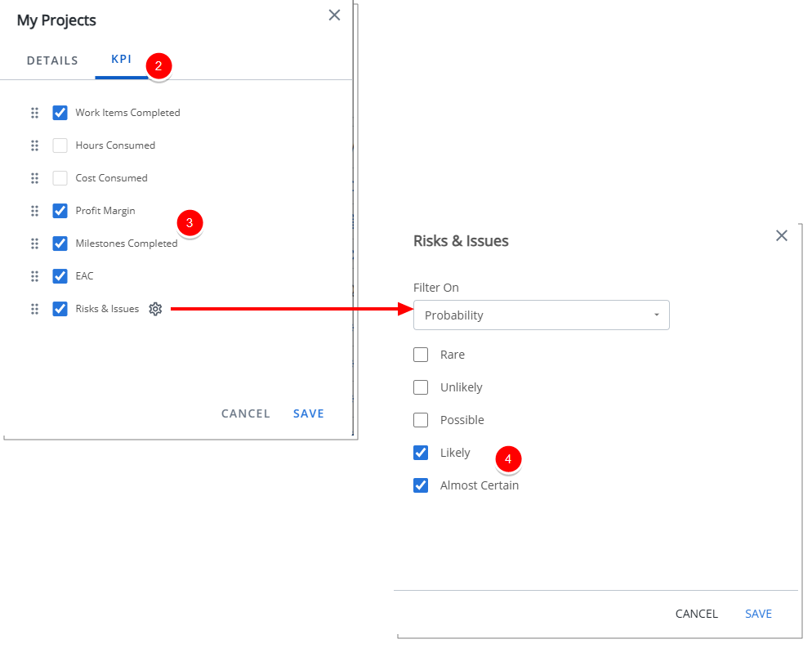This screenshot has height=648, width=812.
Task: Check the Rare probability option
Action: 421,355
